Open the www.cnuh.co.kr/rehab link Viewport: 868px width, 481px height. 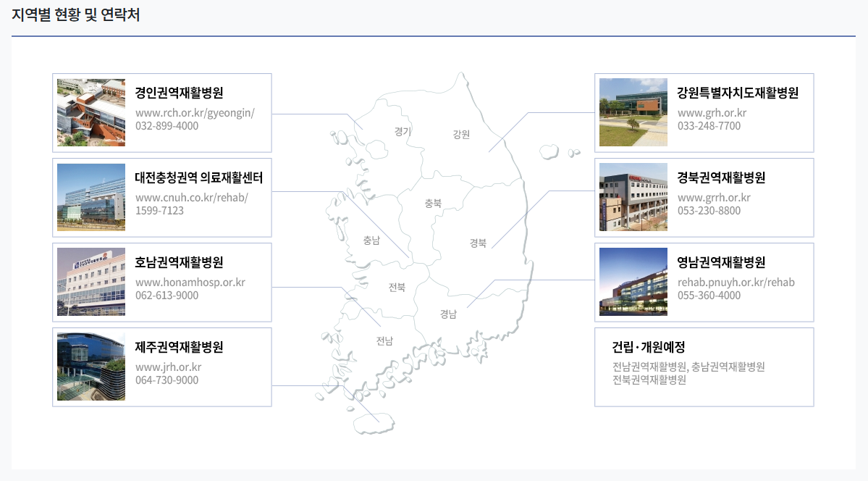pyautogui.click(x=193, y=198)
